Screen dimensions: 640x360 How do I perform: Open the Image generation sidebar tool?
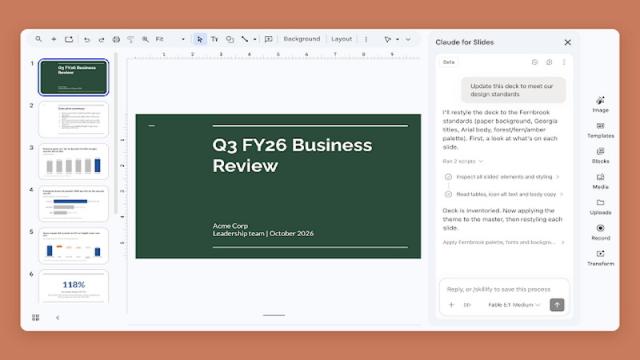(x=600, y=104)
